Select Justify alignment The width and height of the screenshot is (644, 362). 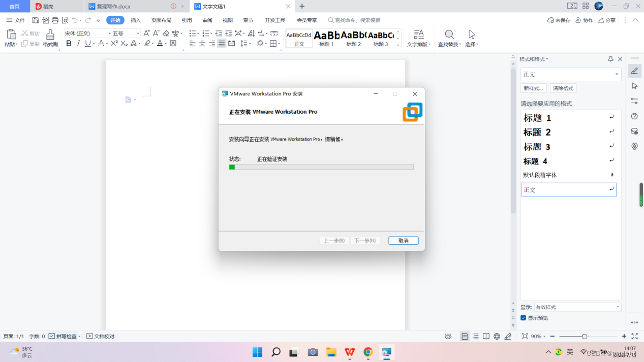[222, 44]
